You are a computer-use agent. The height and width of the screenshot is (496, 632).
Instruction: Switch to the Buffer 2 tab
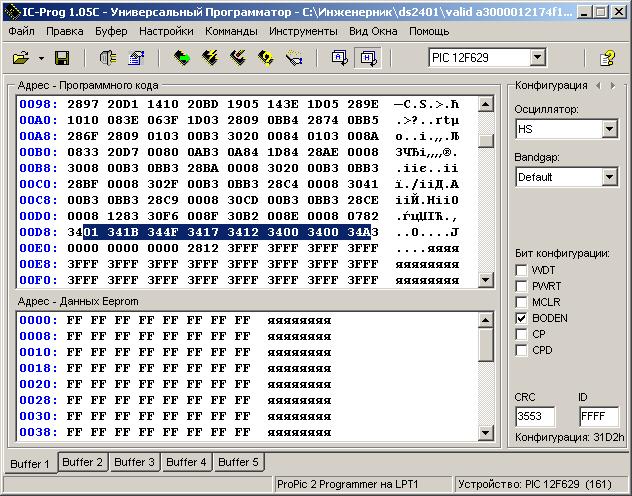82,462
